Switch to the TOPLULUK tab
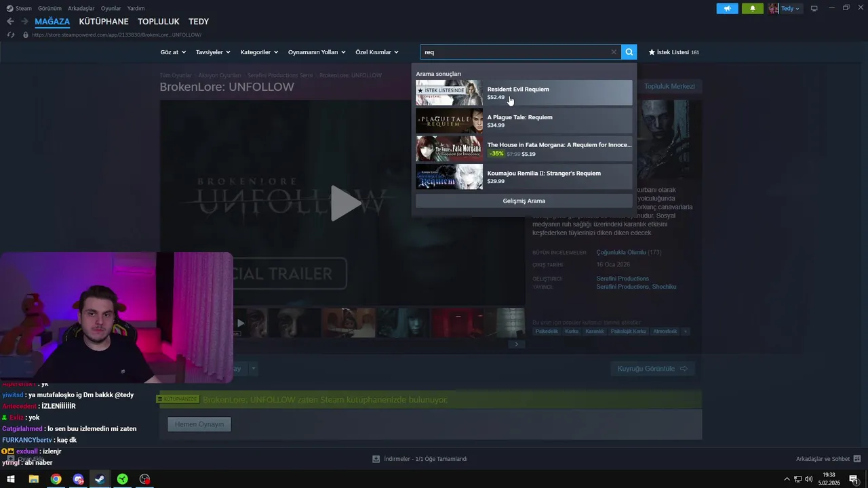Screen dimensions: 868x488 pos(159,22)
